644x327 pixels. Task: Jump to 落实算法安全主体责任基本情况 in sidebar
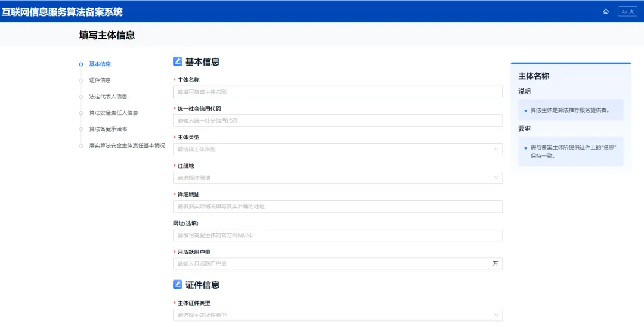(x=127, y=145)
